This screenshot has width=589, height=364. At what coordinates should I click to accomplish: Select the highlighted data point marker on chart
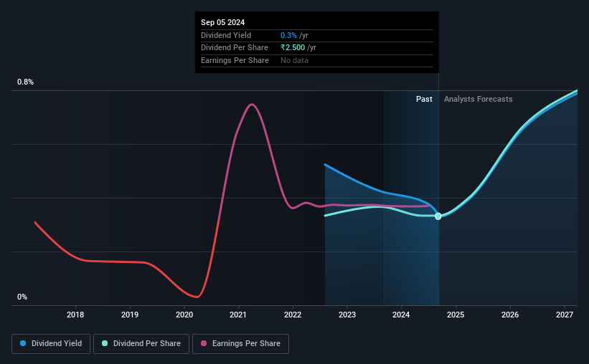(x=438, y=216)
